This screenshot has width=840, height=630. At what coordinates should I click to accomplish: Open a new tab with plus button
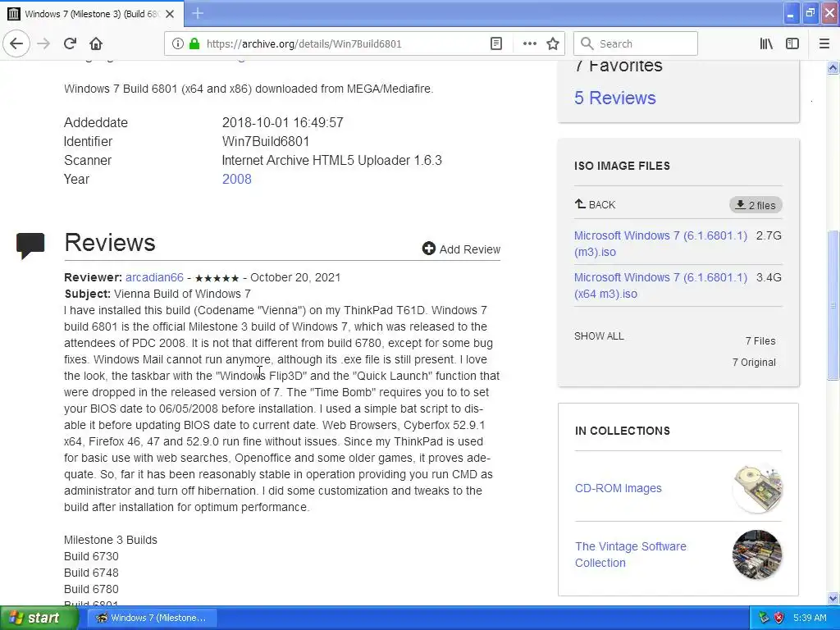(198, 13)
